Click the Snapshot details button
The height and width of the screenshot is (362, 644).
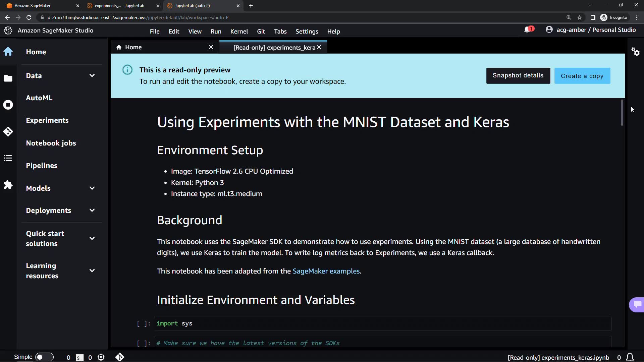518,76
